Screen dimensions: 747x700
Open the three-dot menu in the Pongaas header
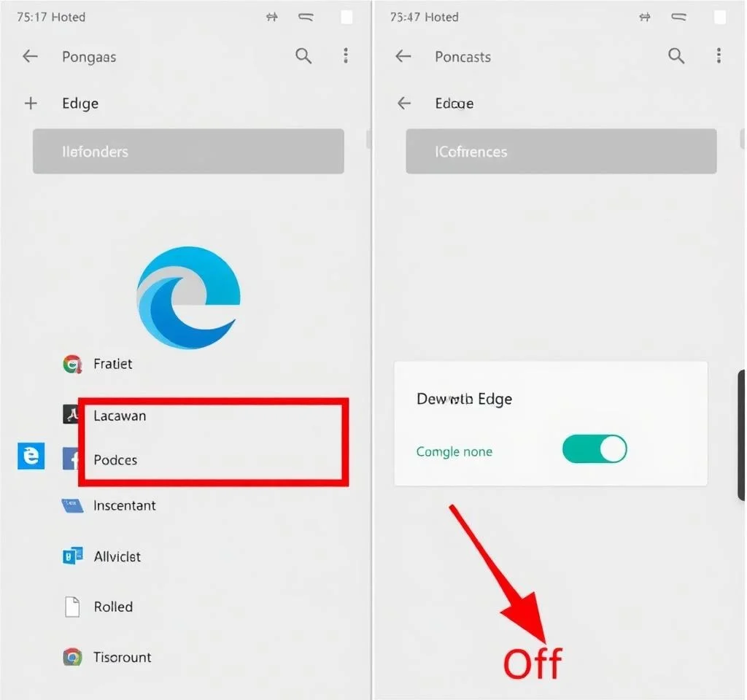click(346, 55)
